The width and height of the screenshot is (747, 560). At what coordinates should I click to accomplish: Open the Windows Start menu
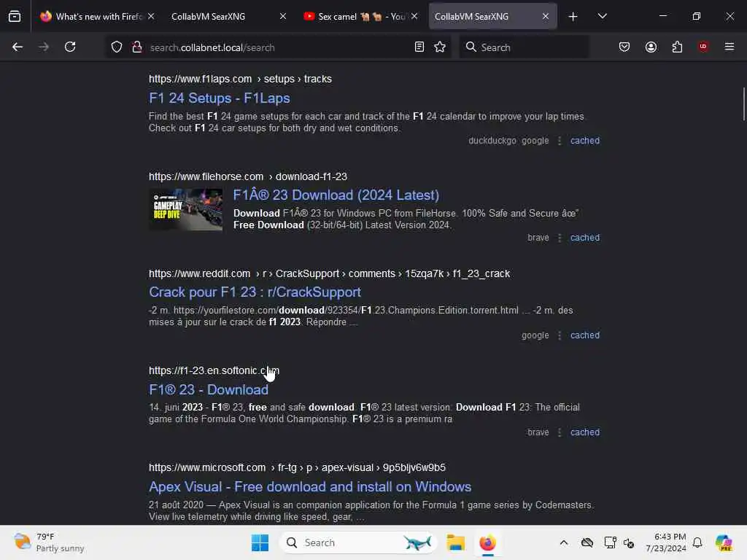(x=260, y=542)
